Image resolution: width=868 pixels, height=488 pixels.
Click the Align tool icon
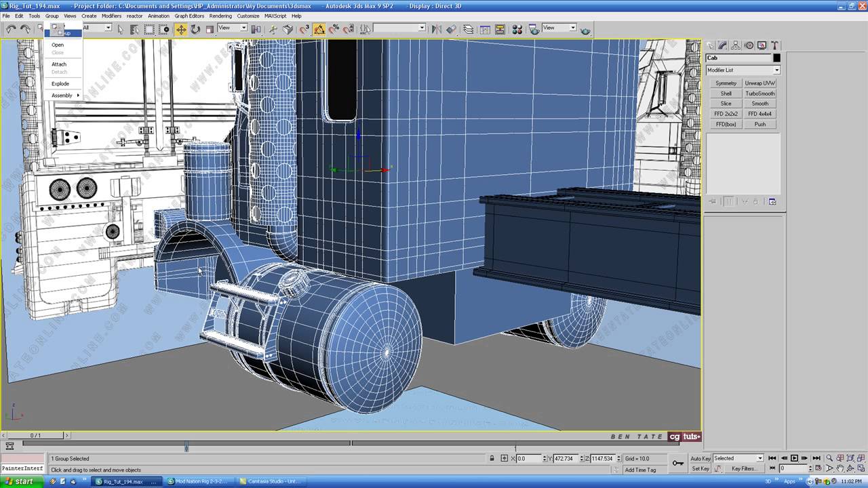tap(452, 29)
